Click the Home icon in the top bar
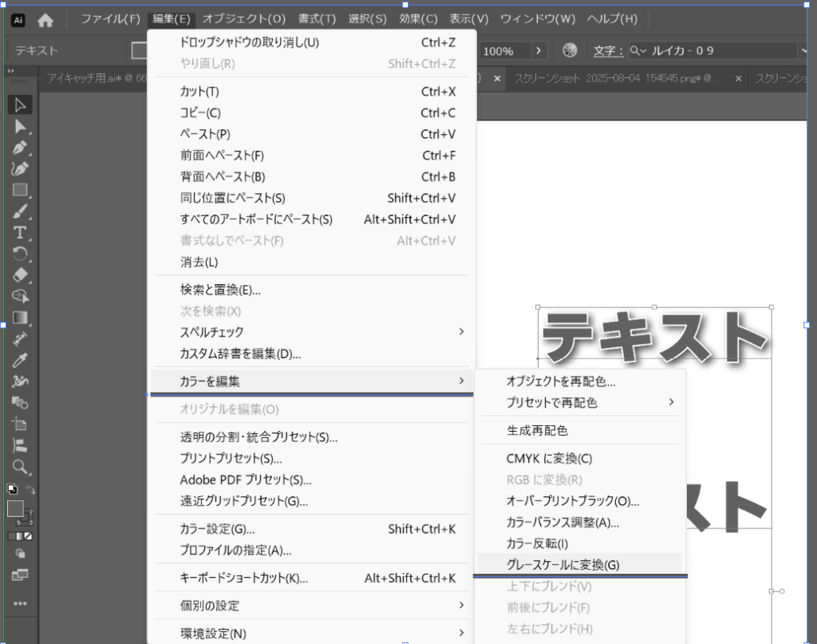The width and height of the screenshot is (817, 644). pyautogui.click(x=45, y=20)
